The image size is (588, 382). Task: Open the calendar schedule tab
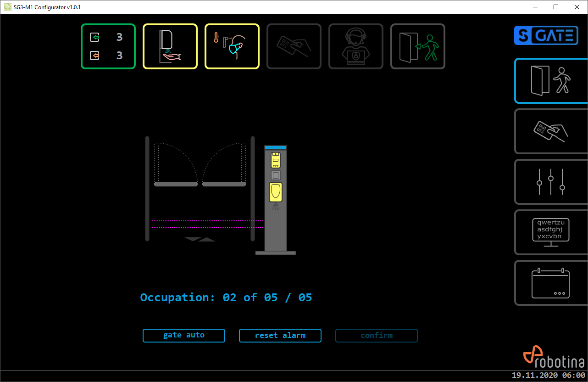(x=550, y=283)
